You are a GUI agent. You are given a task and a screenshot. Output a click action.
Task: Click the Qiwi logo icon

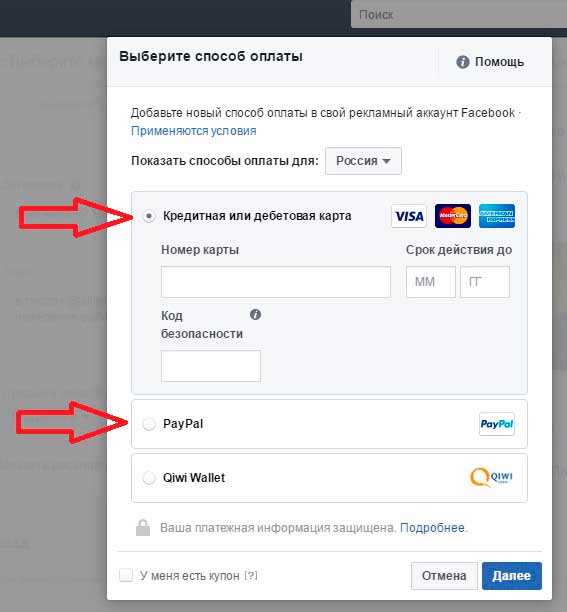(x=492, y=477)
